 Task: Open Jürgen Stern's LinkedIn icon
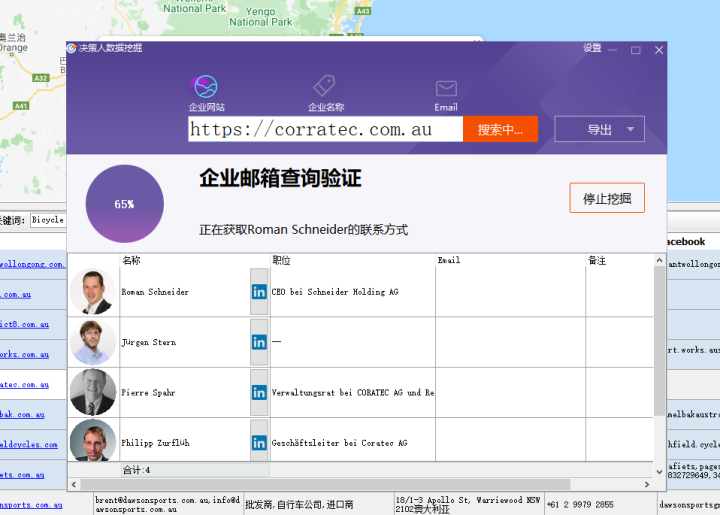(x=259, y=342)
